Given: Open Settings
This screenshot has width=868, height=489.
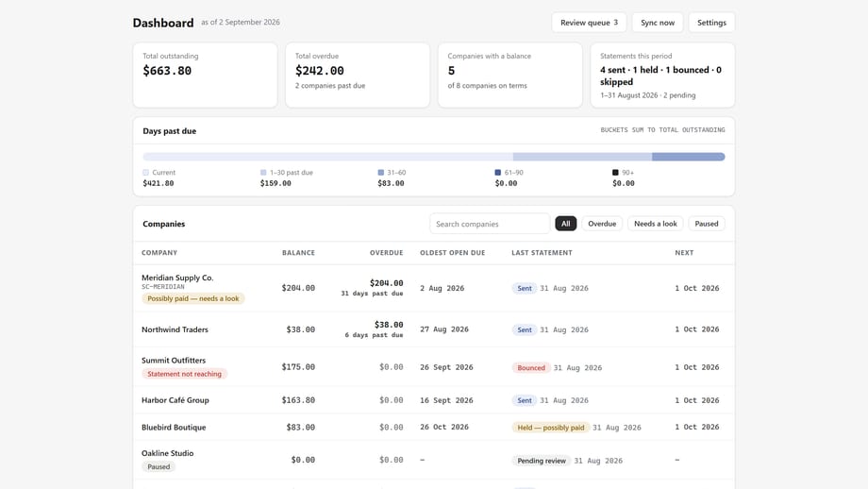Looking at the screenshot, I should tap(711, 23).
